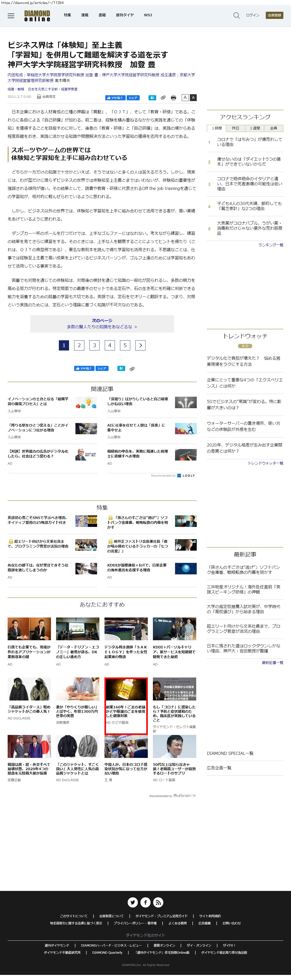
Task: Click the top Hatena B! bookmark icon
Action: pyautogui.click(x=152, y=98)
